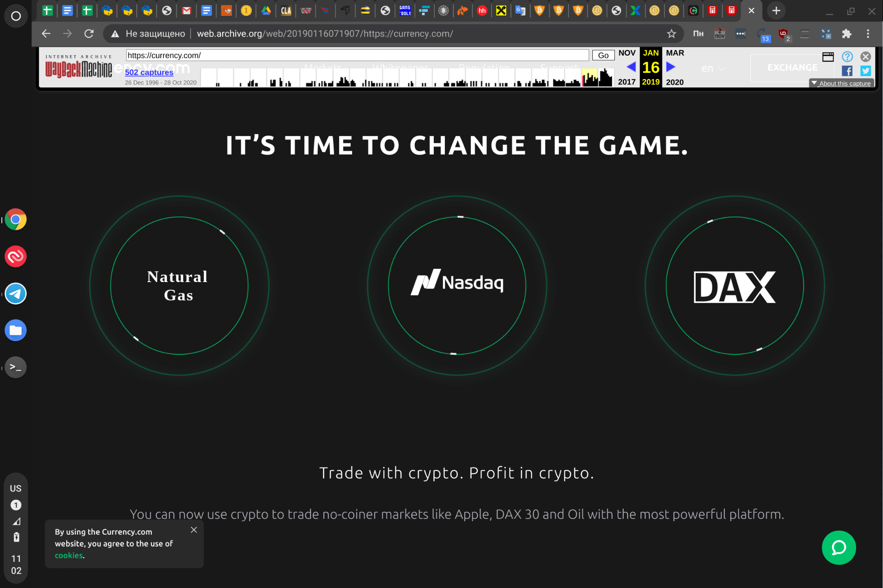Screen dimensions: 883x588
Task: Open the calendar extension showing 2 nov
Action: [720, 34]
